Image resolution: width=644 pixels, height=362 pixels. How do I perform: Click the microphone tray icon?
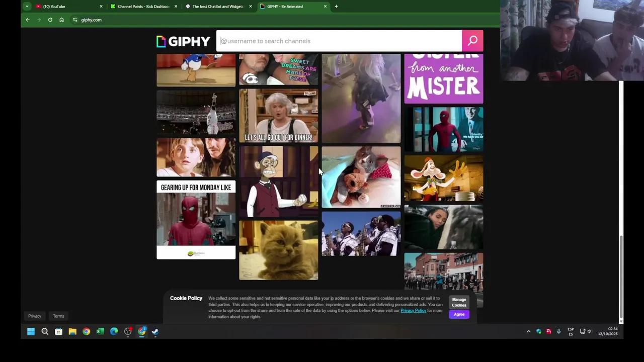pyautogui.click(x=558, y=331)
